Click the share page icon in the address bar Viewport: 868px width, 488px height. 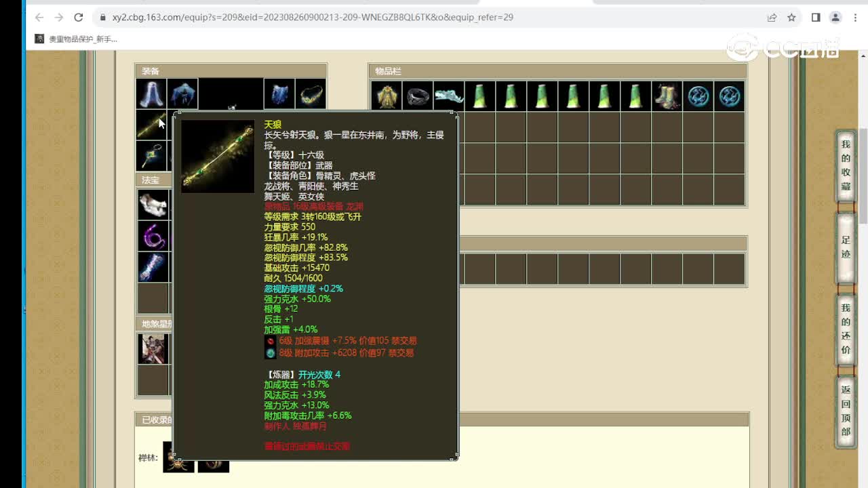772,17
